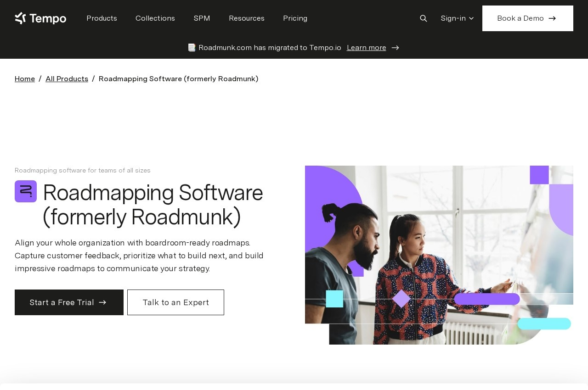Click the Roadmunk.com has migrated banner text
This screenshot has width=588, height=390.
264,48
